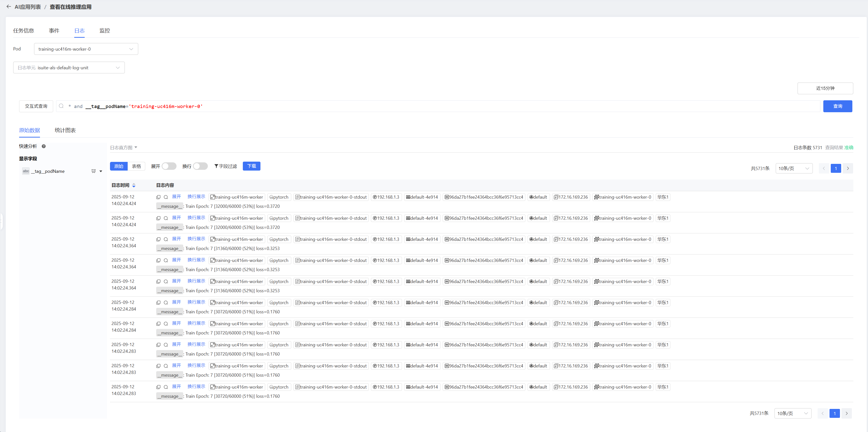868x432 pixels.
Task: Enable the 换行 line-wrap switch
Action: click(200, 166)
